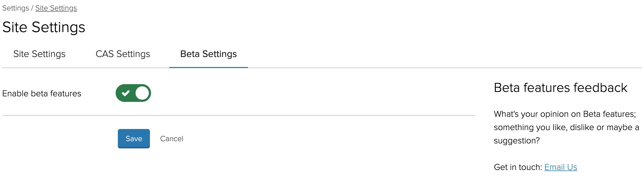The width and height of the screenshot is (644, 191).
Task: Toggle the Enable beta features switch
Action: (x=133, y=93)
